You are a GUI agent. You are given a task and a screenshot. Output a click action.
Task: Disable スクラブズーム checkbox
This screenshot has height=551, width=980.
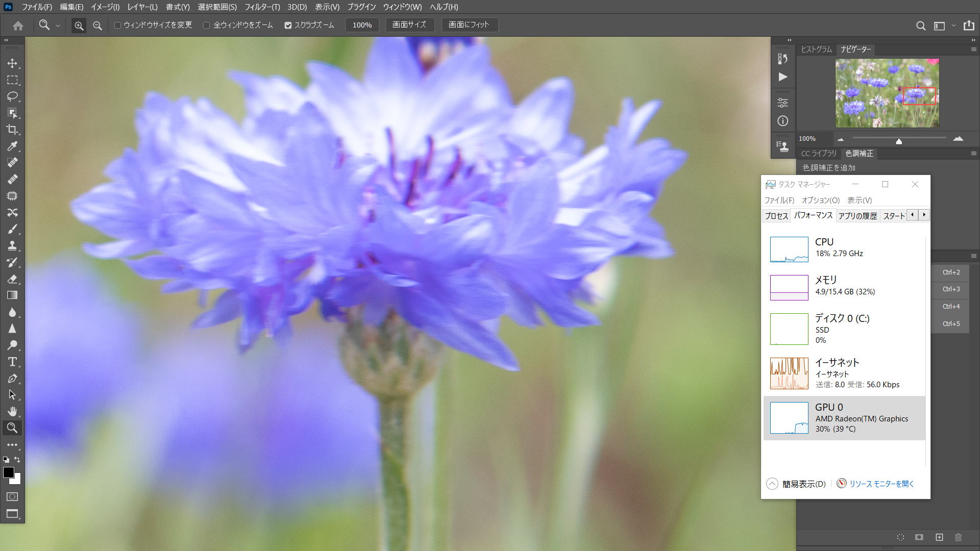[x=288, y=25]
